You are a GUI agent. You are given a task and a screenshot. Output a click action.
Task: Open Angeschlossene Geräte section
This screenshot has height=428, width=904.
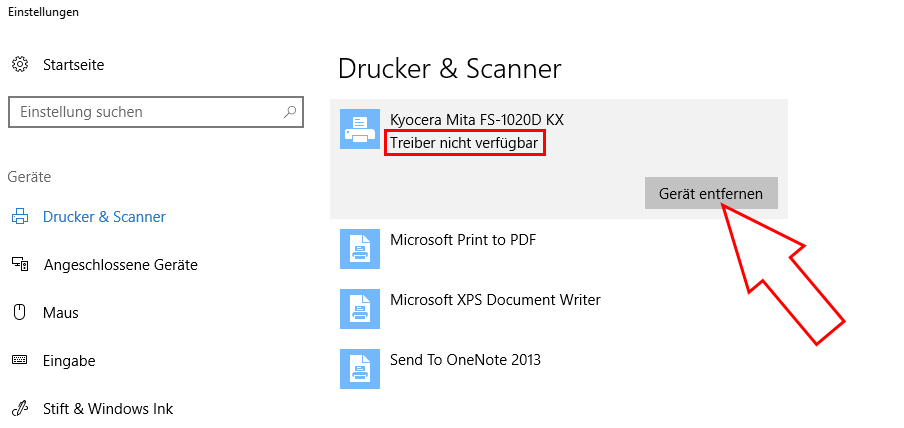(x=120, y=265)
